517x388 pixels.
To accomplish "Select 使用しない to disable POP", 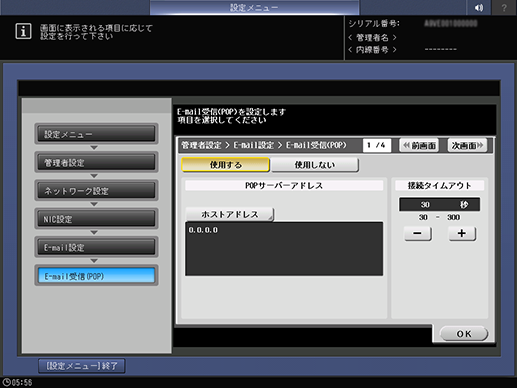I will [315, 165].
